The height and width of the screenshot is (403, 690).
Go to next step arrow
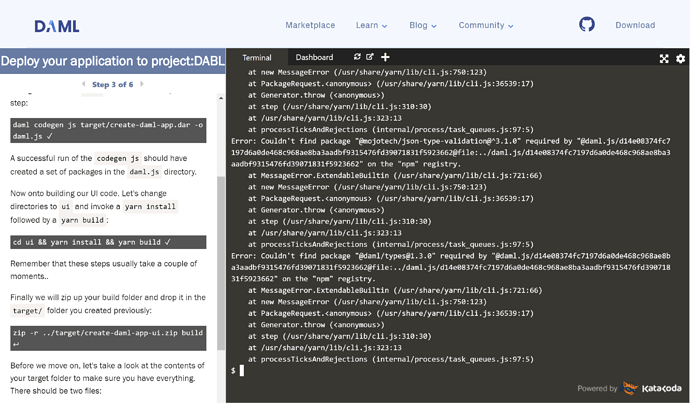[x=141, y=85]
